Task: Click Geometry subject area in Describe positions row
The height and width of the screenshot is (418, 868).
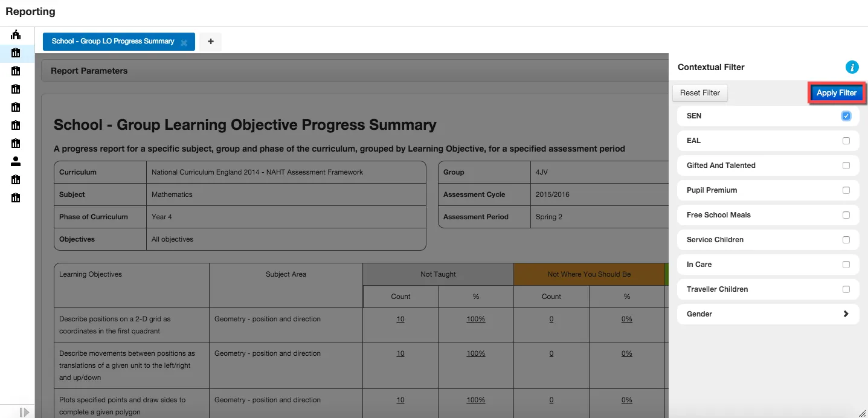Action: [268, 319]
